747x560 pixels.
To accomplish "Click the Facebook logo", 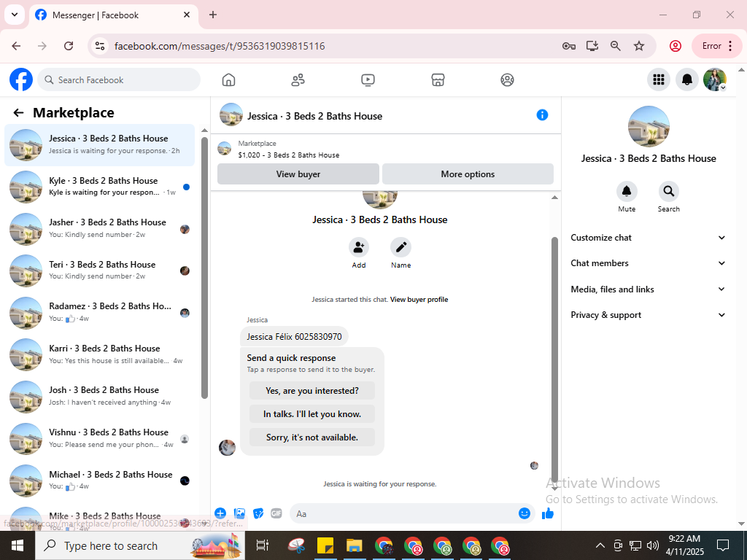I will click(21, 79).
